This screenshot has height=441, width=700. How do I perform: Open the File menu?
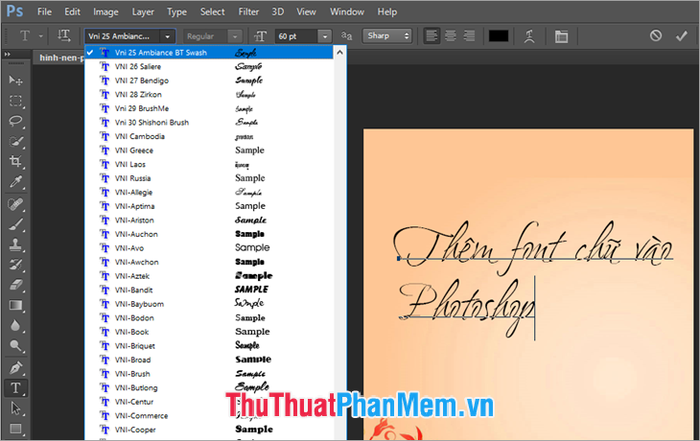point(44,12)
